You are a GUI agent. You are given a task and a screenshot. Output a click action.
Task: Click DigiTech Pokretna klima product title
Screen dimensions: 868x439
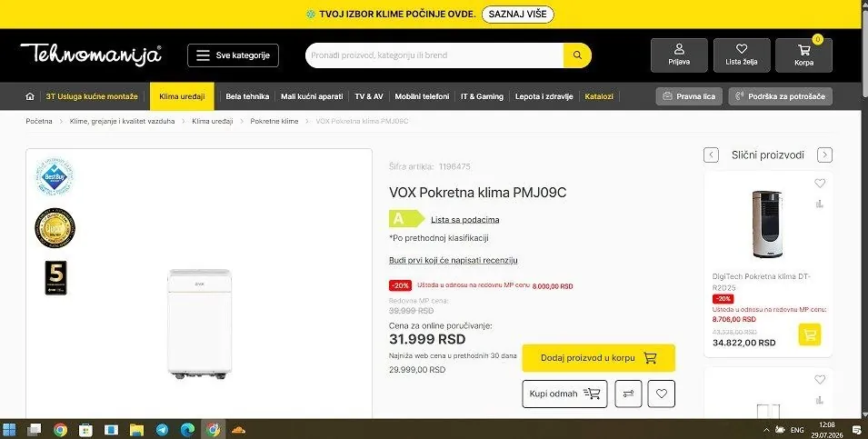[x=763, y=282]
